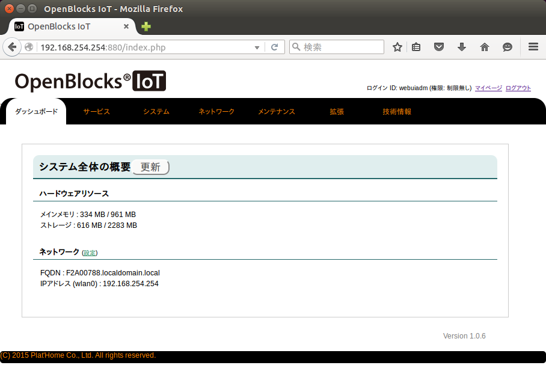Image resolution: width=546 pixels, height=392 pixels.
Task: Open the network 設定 link
Action: tap(90, 253)
